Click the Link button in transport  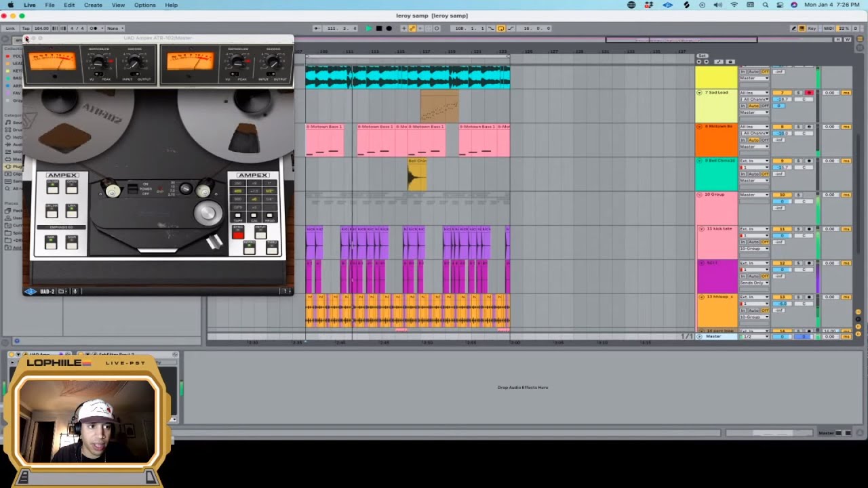10,28
